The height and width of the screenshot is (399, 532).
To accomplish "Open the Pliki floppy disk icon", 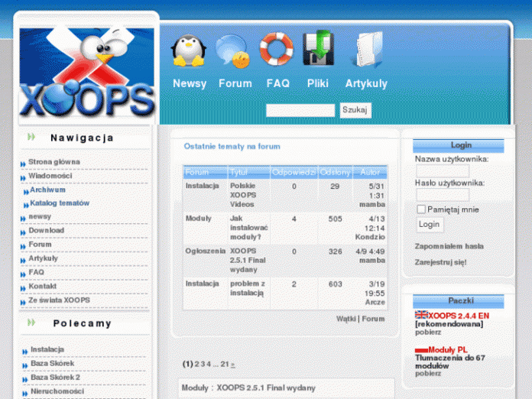I will [x=318, y=49].
